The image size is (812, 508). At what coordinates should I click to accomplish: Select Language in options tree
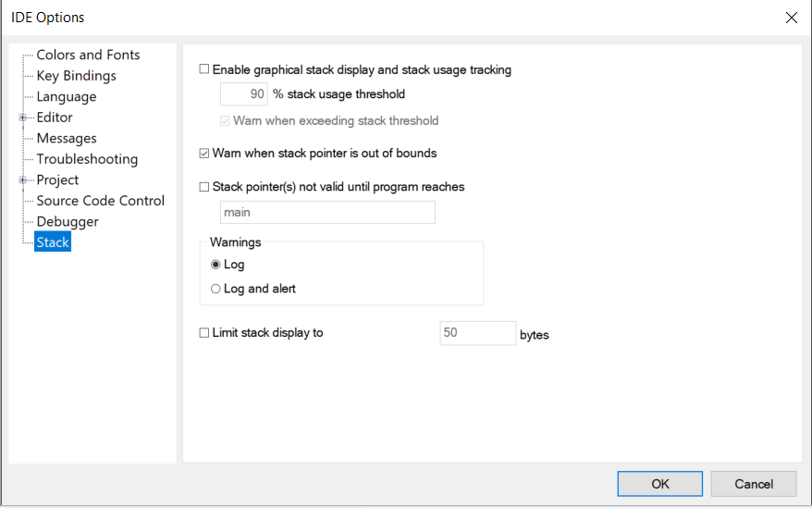[66, 96]
